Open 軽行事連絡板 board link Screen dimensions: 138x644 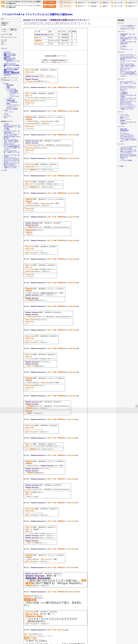click(x=10, y=85)
